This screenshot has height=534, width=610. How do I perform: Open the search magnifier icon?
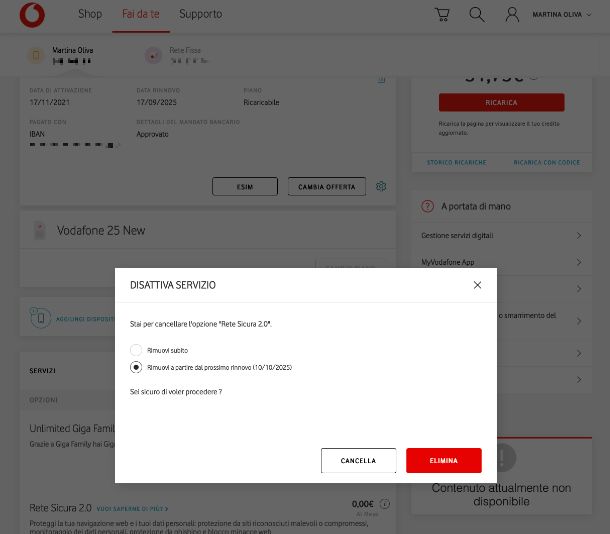pos(477,15)
